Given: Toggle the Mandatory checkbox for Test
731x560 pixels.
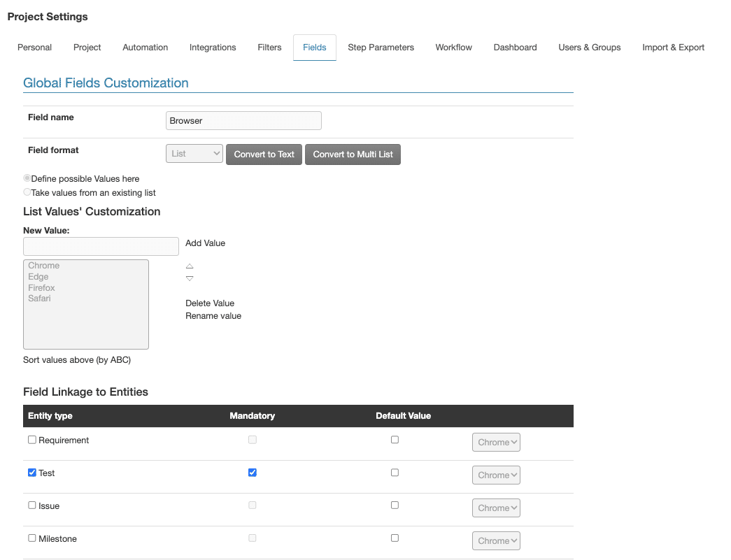Looking at the screenshot, I should coord(253,473).
